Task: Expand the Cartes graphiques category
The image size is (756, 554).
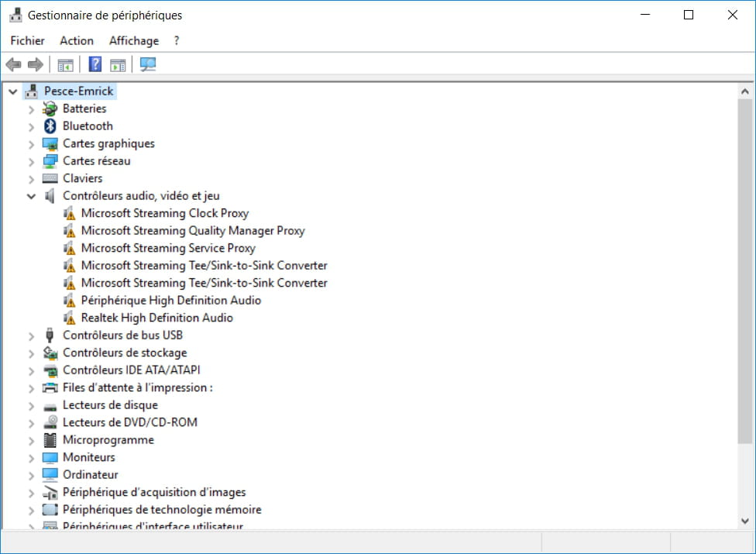Action: 31,144
